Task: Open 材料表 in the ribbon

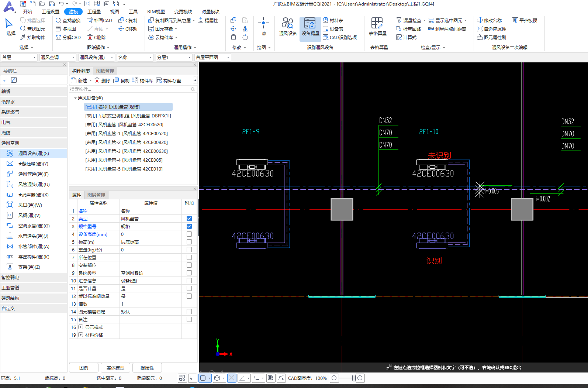Action: point(333,20)
